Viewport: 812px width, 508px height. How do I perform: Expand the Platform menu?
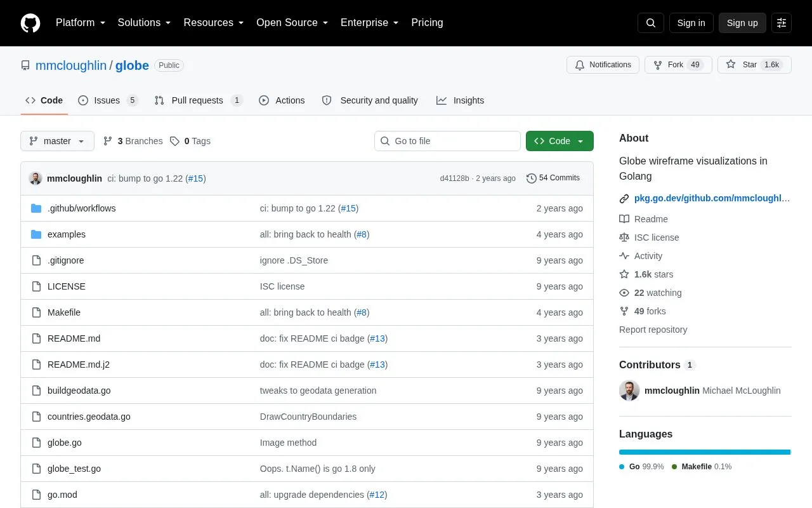80,23
